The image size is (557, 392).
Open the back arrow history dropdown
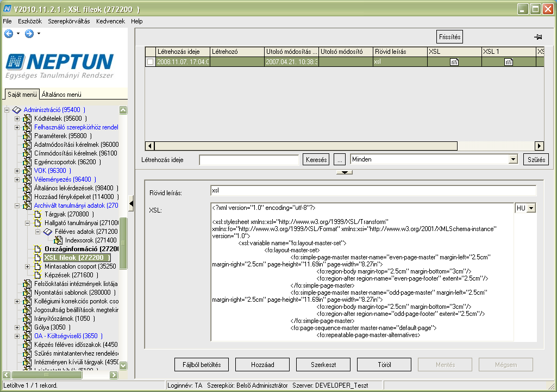(18, 34)
